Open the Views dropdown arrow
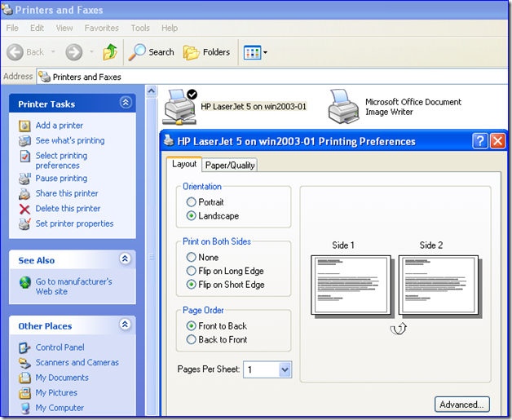Screen dimensions: 512x420 (265, 52)
